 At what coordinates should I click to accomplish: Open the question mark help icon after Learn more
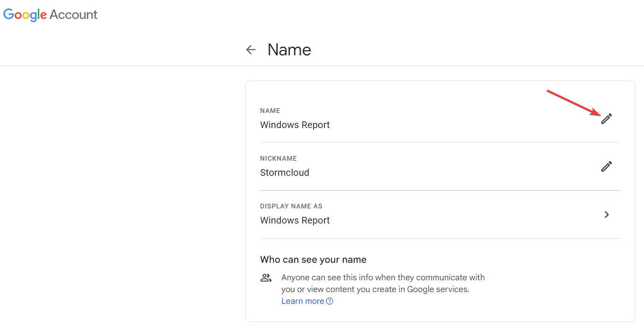330,301
